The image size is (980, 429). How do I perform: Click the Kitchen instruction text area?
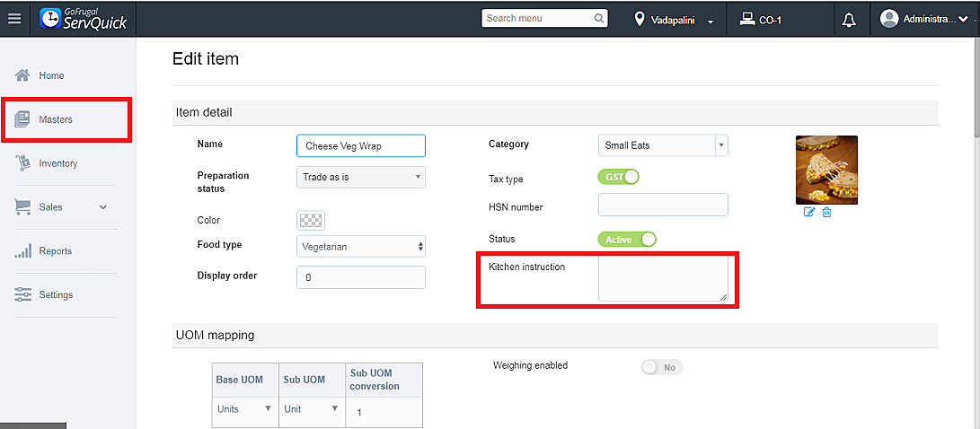tap(663, 278)
